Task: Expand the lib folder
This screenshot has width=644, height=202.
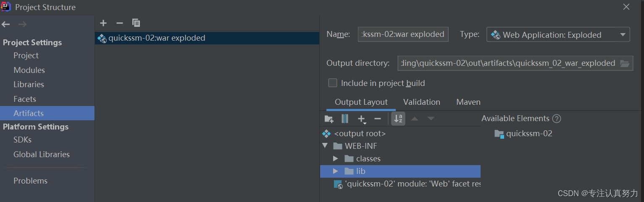Action: click(x=335, y=171)
